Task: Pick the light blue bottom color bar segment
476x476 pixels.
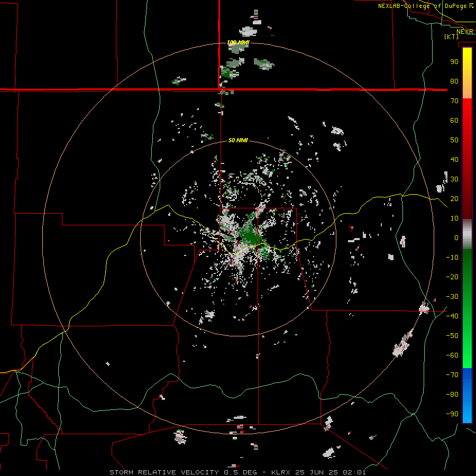Action: pyautogui.click(x=467, y=413)
